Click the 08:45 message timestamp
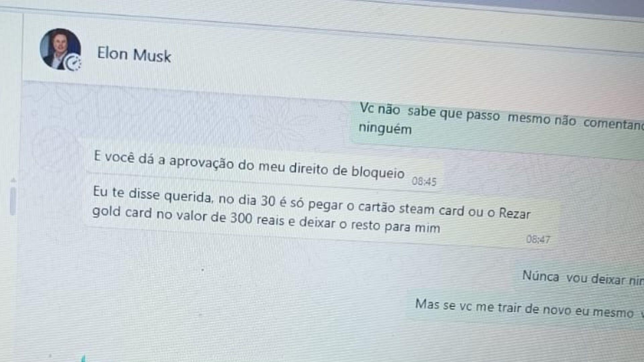This screenshot has width=644, height=362. (424, 182)
